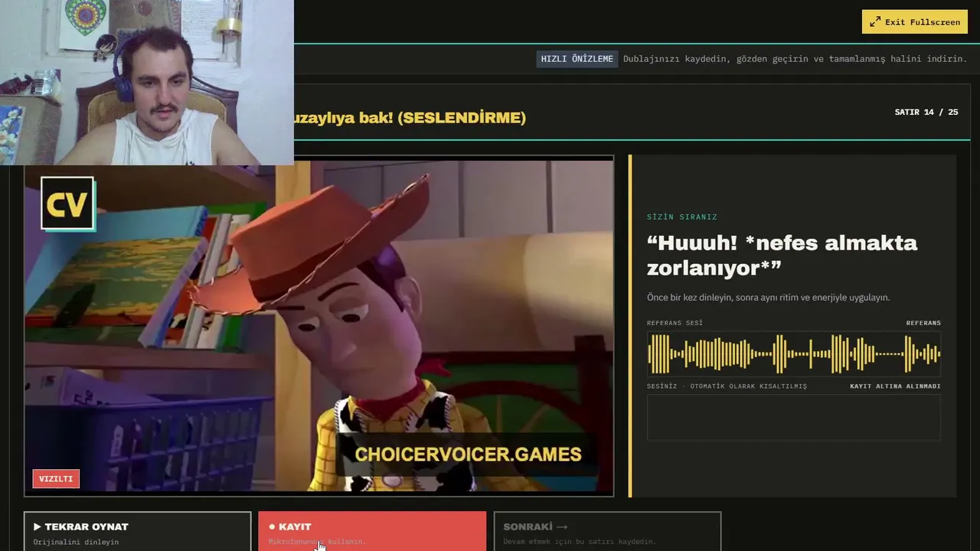Click the "Dublajınızı kaydedin" description text
The width and height of the screenshot is (980, 551).
tap(795, 59)
